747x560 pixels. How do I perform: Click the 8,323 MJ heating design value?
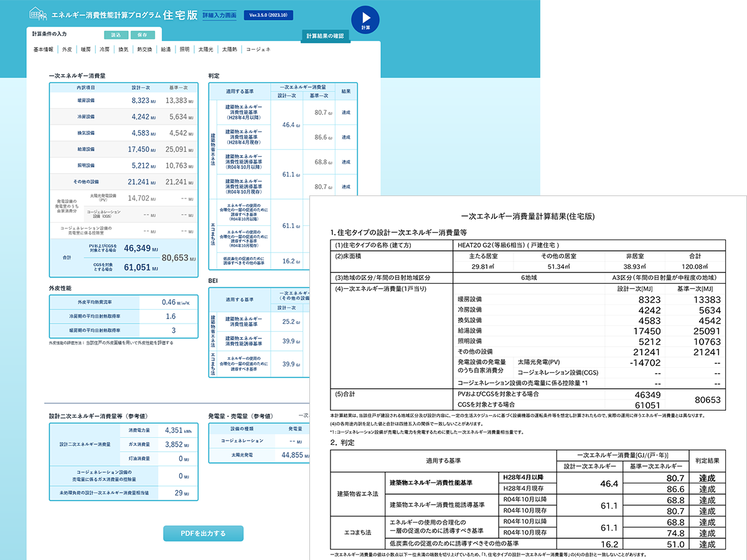tap(143, 100)
